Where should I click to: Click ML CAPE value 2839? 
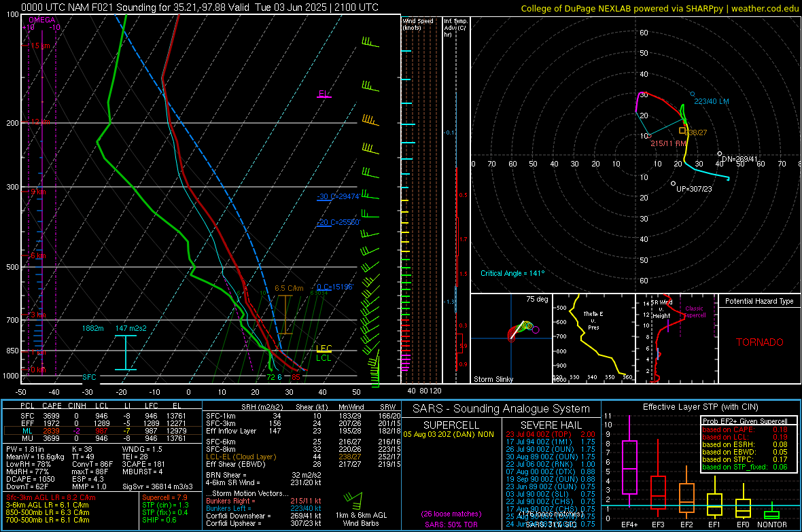pyautogui.click(x=51, y=431)
